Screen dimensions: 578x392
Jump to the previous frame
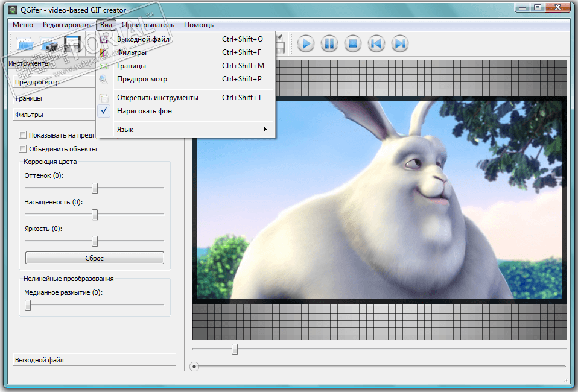coord(376,43)
